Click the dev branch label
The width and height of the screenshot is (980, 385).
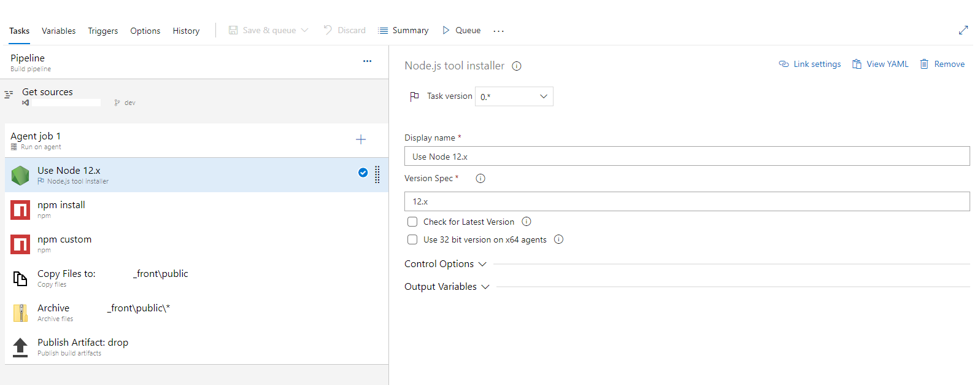click(x=129, y=103)
